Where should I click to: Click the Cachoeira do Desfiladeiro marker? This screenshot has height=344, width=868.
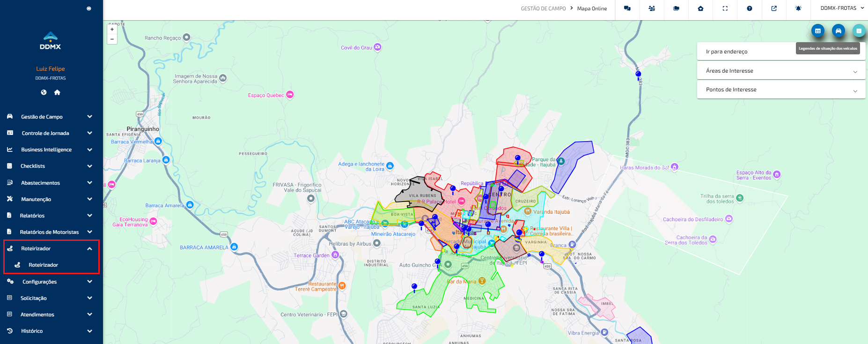tap(729, 219)
